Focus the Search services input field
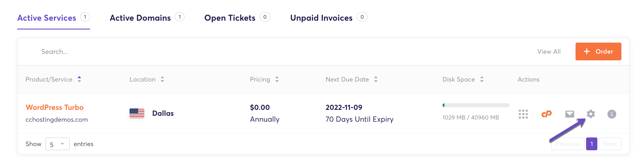This screenshot has height=168, width=644. [x=150, y=51]
